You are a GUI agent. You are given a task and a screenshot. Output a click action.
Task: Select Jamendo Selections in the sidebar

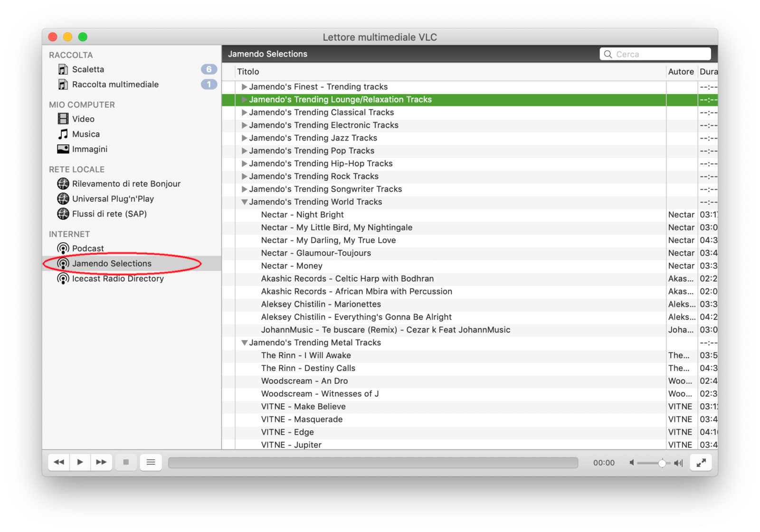pyautogui.click(x=132, y=264)
